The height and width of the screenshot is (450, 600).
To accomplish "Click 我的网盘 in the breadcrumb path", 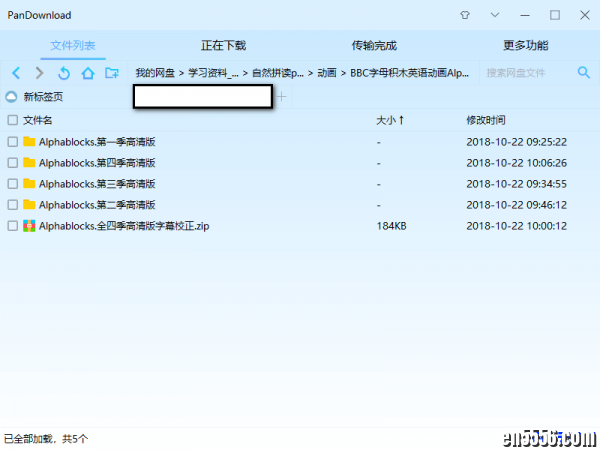I will [155, 73].
